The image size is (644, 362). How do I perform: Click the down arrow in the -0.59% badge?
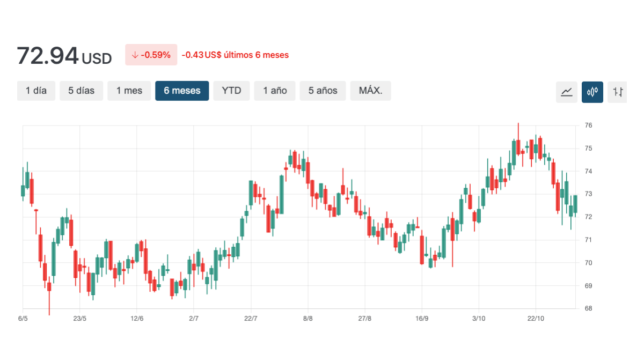pyautogui.click(x=135, y=55)
